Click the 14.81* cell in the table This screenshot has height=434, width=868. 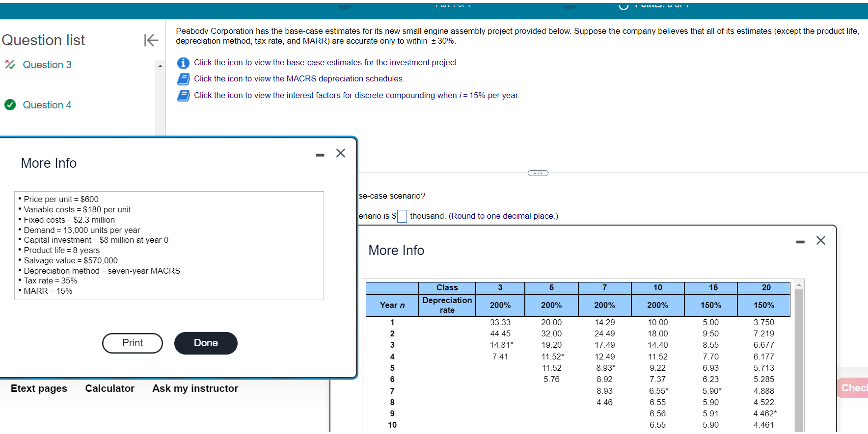point(502,345)
